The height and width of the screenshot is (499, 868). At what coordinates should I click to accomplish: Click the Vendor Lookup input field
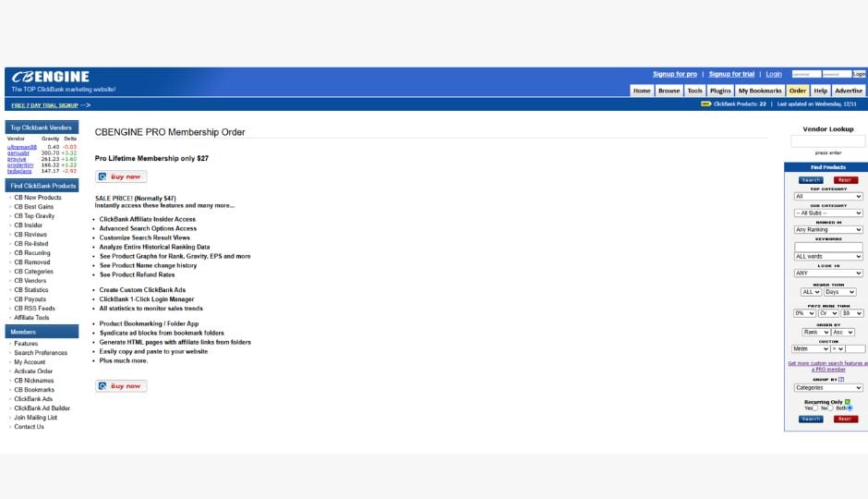[828, 141]
